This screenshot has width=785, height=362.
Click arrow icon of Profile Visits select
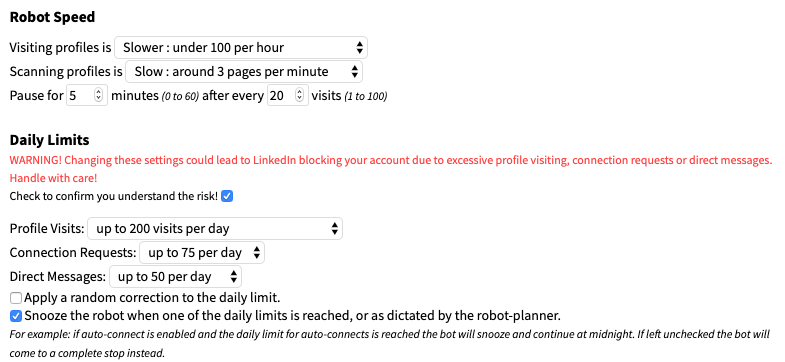pyautogui.click(x=334, y=229)
